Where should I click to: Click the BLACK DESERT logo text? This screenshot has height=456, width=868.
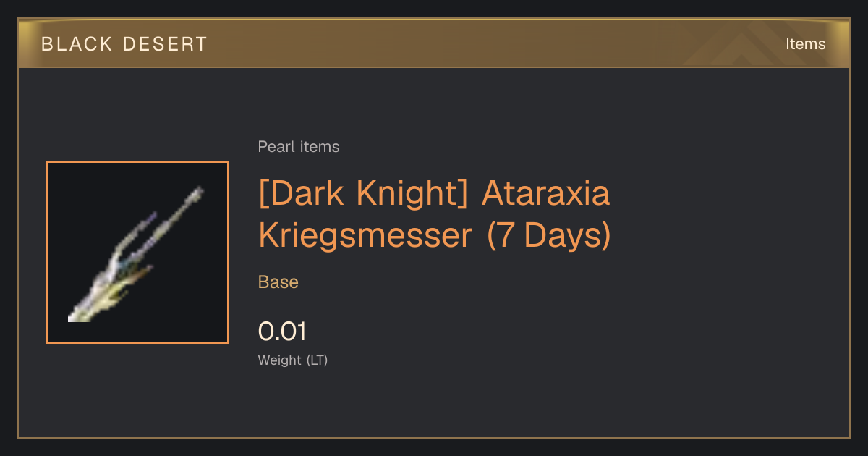click(x=124, y=44)
